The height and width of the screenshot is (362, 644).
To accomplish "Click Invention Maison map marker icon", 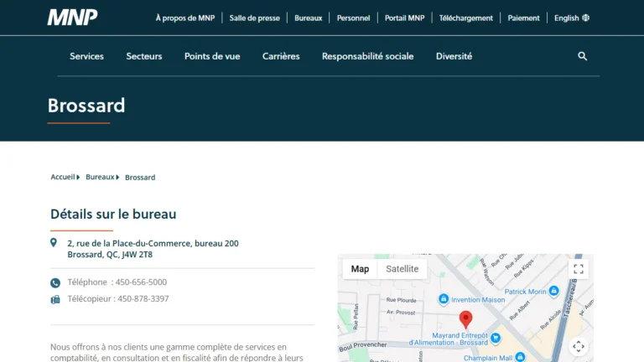I will pyautogui.click(x=443, y=299).
